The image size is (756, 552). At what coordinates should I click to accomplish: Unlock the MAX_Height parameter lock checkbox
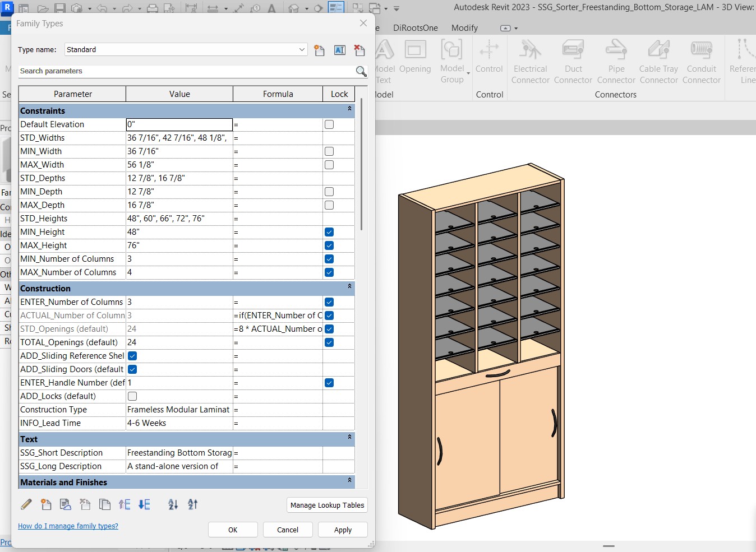[329, 245]
